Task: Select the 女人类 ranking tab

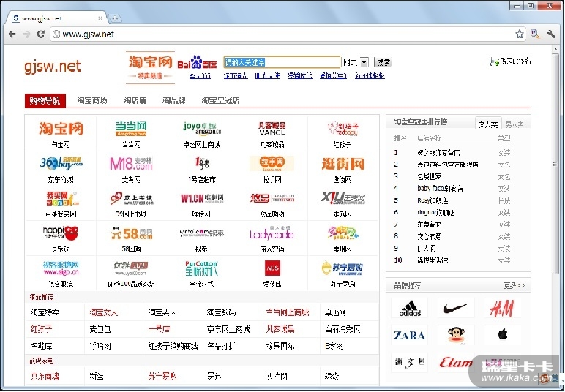Action: (488, 124)
